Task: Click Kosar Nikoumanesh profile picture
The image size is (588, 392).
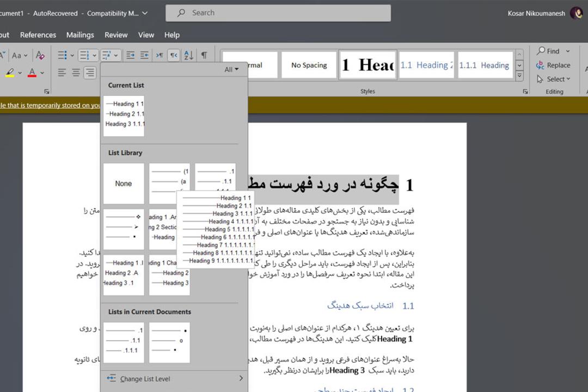Action: (576, 13)
